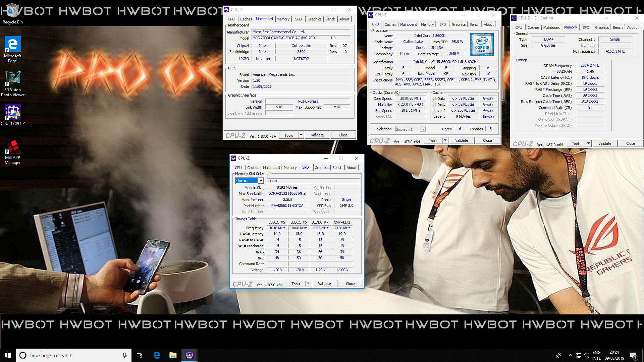Click the DRAM Frequency 2334.2 MHz value
Viewport: 644px width, 362px height.
click(590, 66)
